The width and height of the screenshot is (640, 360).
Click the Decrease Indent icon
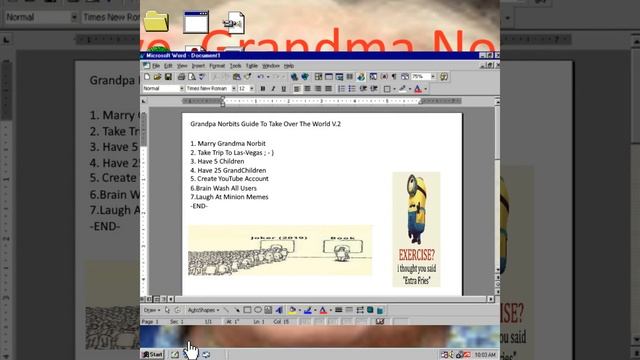[363, 89]
